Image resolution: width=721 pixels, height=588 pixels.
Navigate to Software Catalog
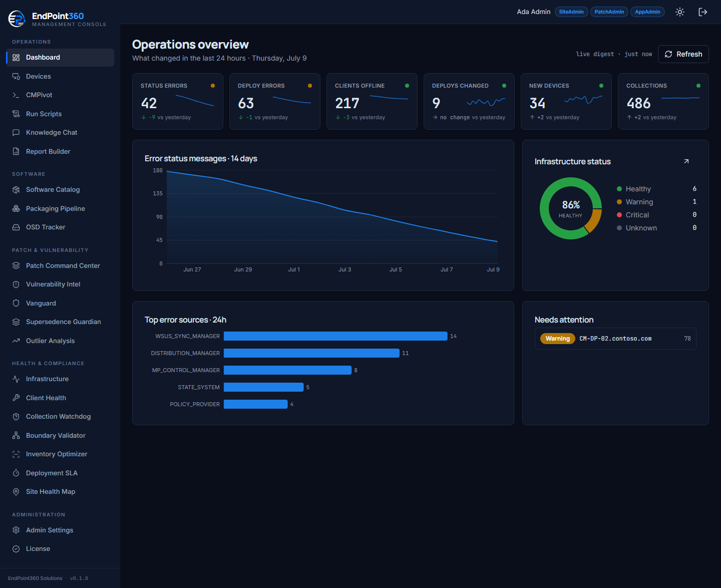pyautogui.click(x=60, y=190)
